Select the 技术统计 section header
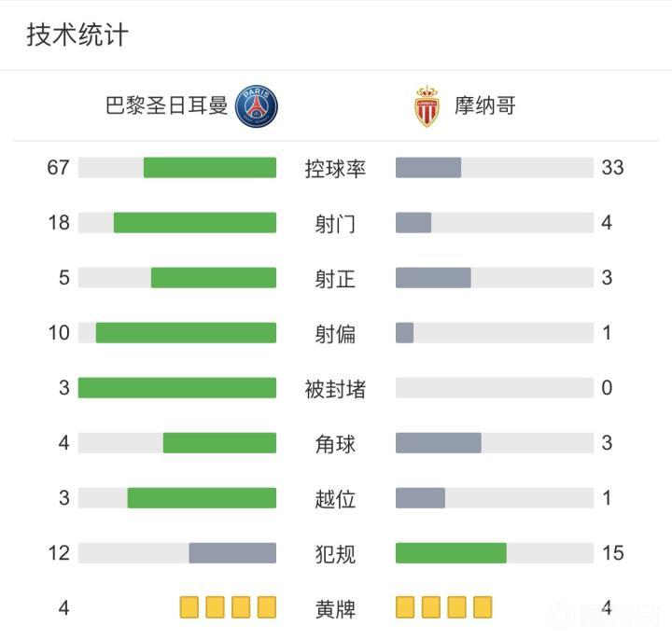672x639 pixels. pos(77,35)
